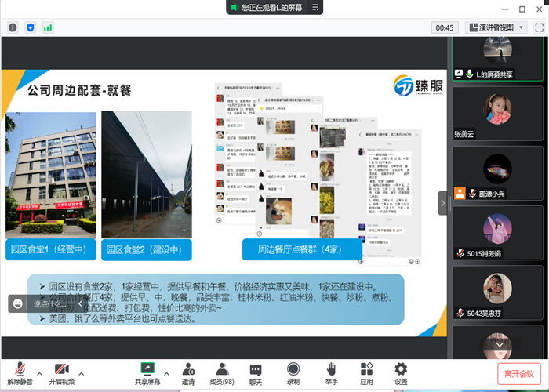Start screen sharing via 共享屏幕
The width and height of the screenshot is (549, 392).
pos(147,372)
